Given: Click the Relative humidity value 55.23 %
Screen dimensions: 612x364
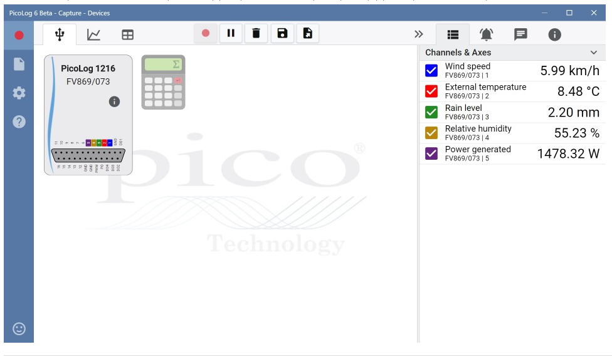Looking at the screenshot, I should [x=576, y=133].
